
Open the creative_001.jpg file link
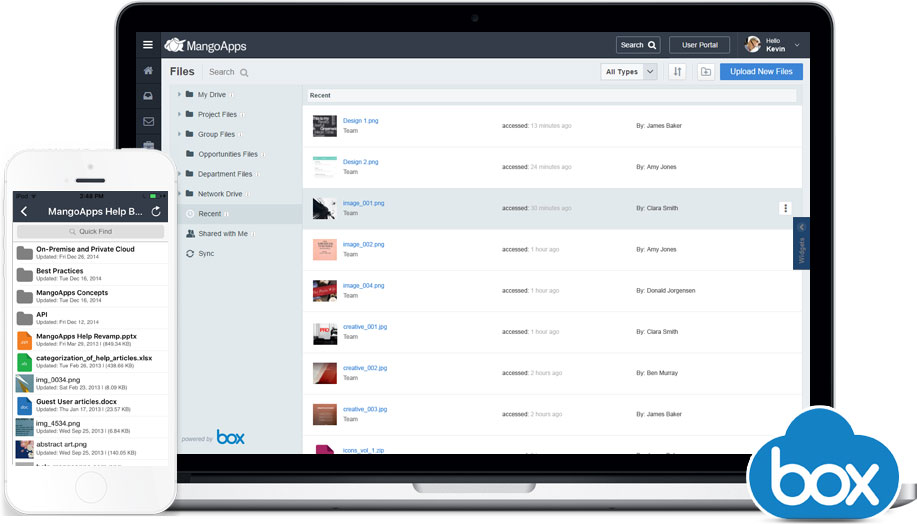pyautogui.click(x=365, y=327)
